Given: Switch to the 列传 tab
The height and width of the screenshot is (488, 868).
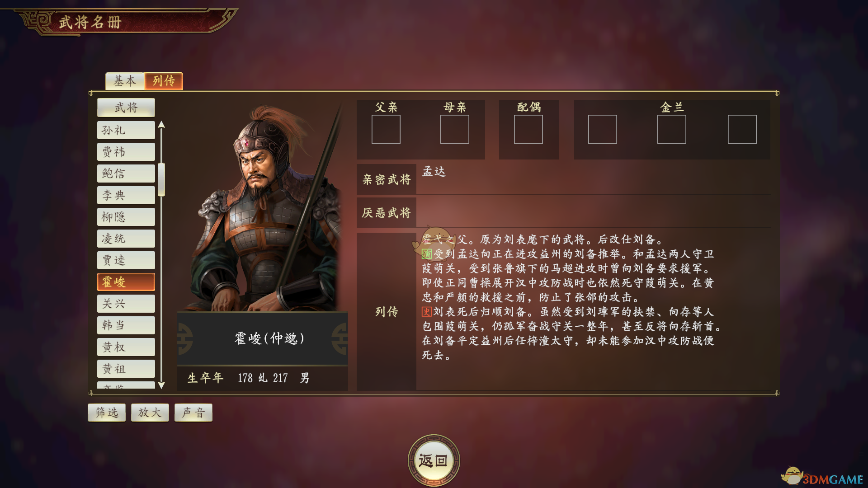Looking at the screenshot, I should coord(164,81).
